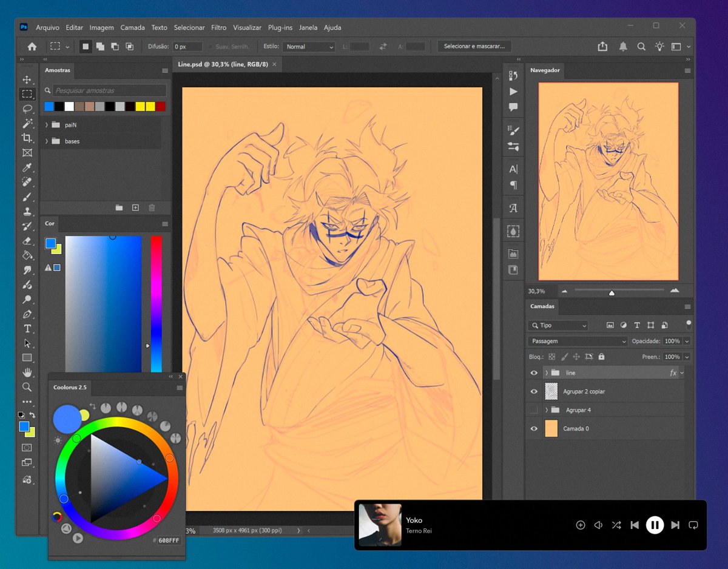Click the Selecionar e mascarar button
Image resolution: width=728 pixels, height=569 pixels.
474,47
